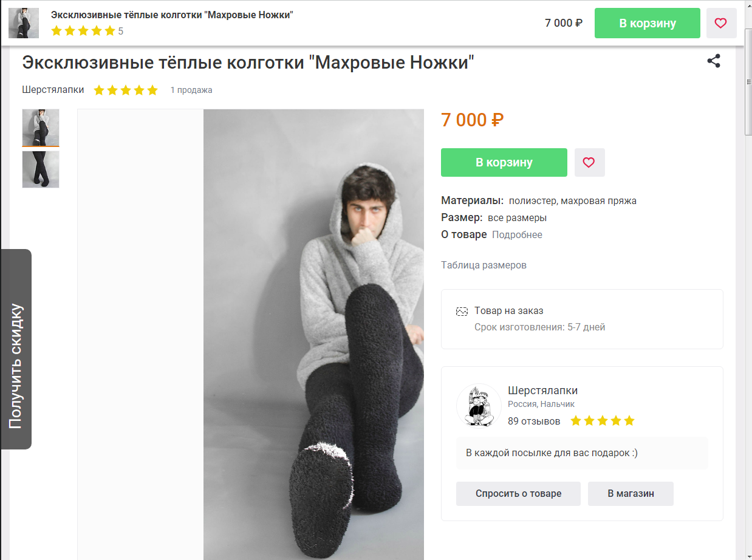Open the 'Получить скидку' side tab

click(x=16, y=349)
